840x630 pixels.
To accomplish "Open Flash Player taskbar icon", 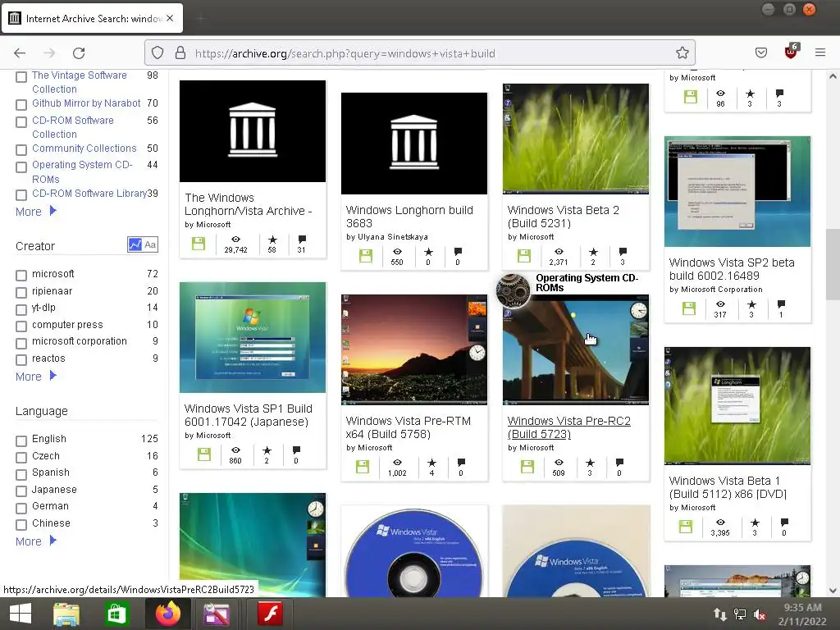I will point(271,614).
